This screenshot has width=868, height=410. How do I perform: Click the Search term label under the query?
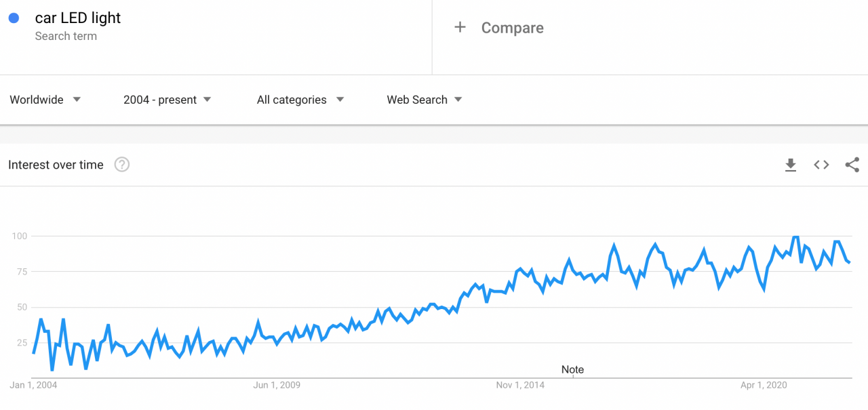click(66, 36)
